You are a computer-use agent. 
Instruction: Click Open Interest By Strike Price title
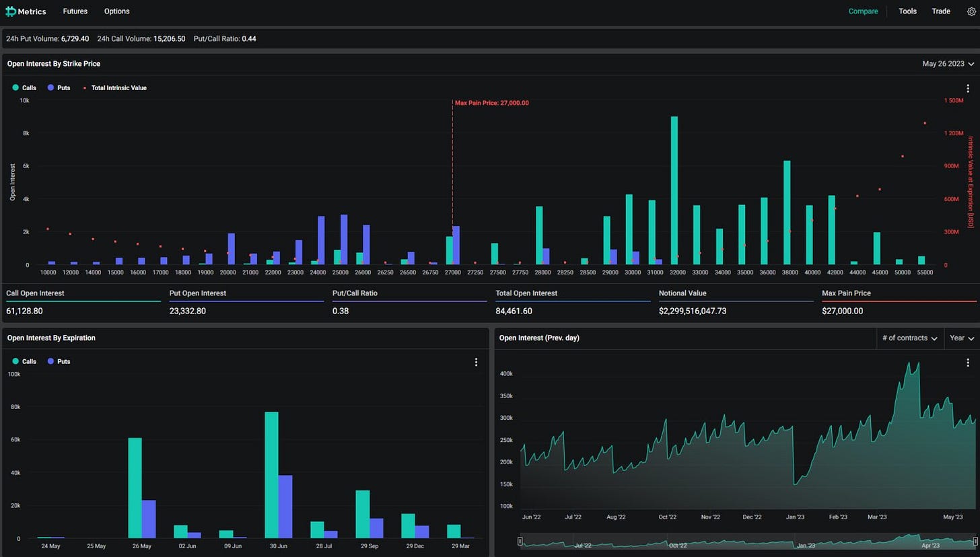[54, 64]
